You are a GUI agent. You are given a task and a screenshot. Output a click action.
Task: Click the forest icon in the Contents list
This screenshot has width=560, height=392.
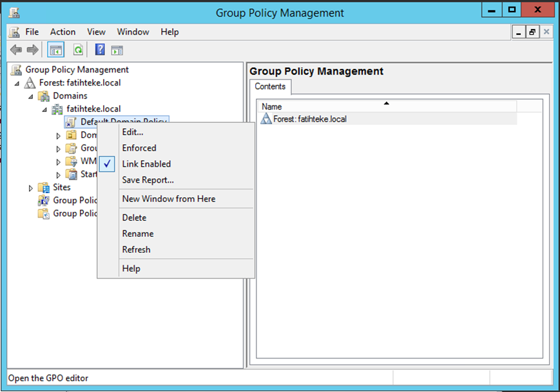click(x=266, y=119)
